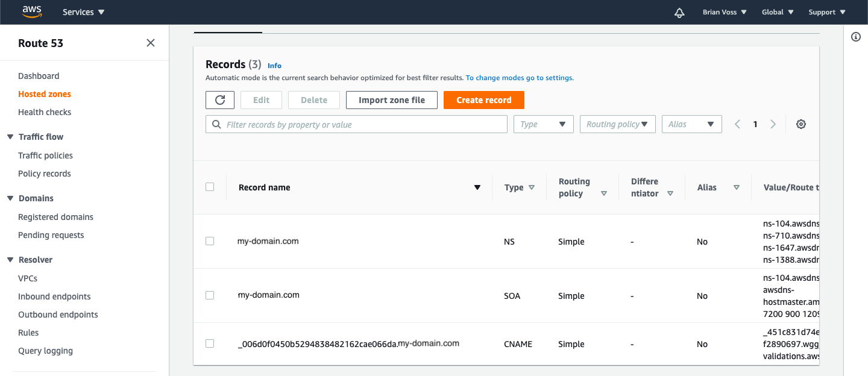
Task: Select the NS record checkbox
Action: coord(210,241)
